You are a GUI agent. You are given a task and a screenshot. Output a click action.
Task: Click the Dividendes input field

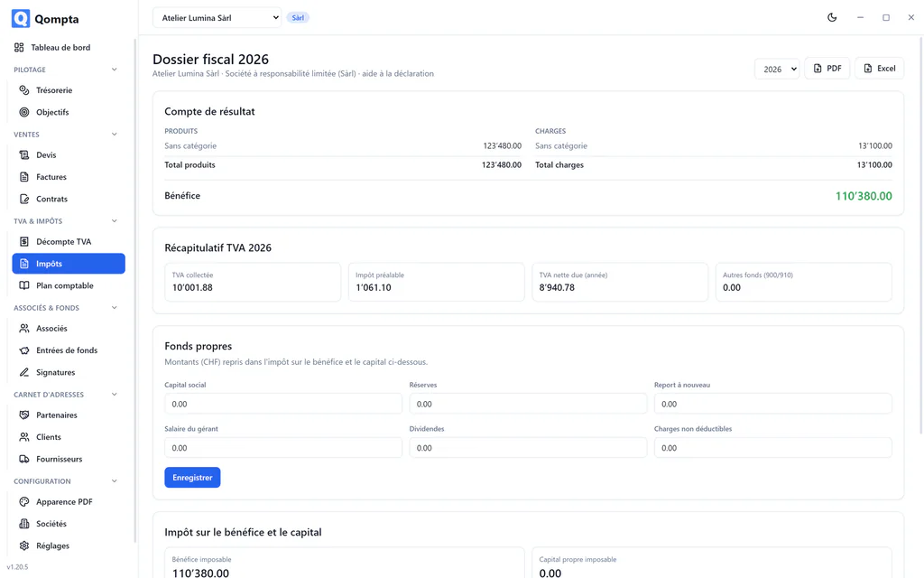[x=528, y=448]
